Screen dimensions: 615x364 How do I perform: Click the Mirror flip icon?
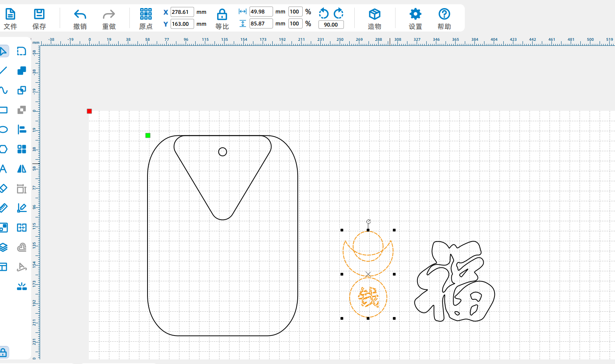click(x=22, y=169)
